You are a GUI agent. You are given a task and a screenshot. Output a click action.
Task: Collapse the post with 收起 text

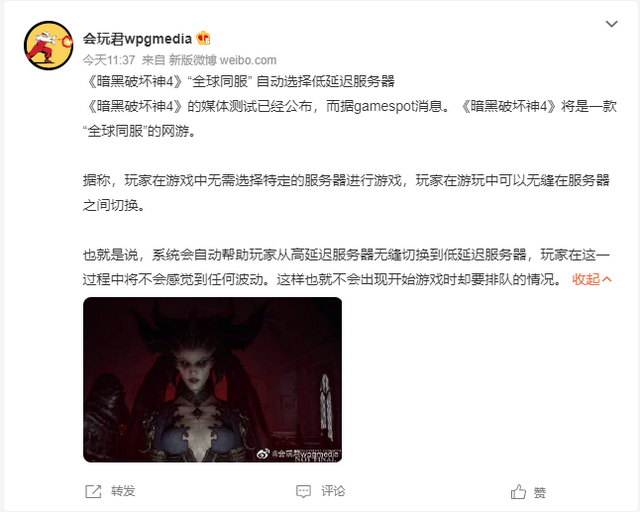[586, 279]
